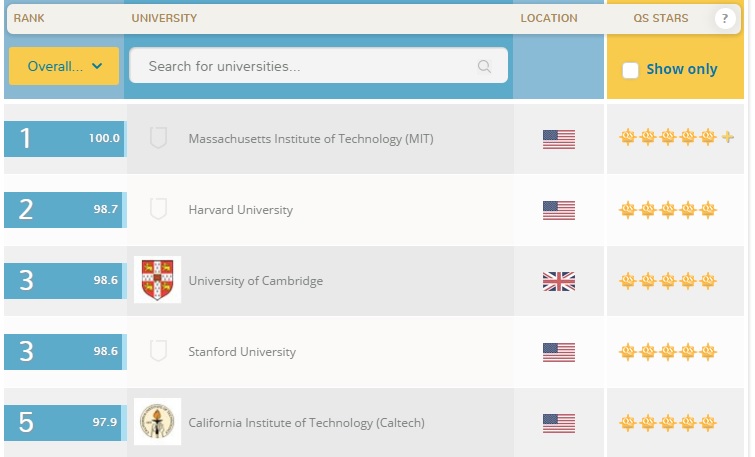Open the Stanford University link

pos(242,352)
